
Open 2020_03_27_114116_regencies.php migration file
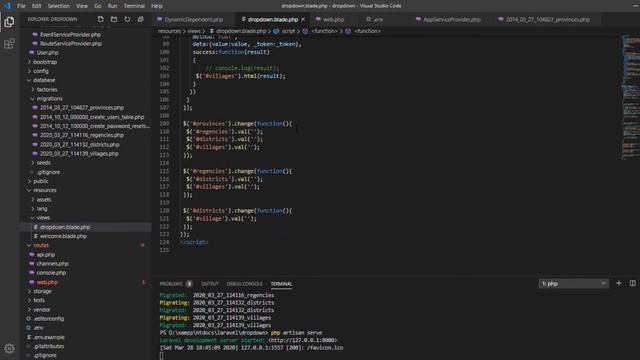(x=82, y=135)
